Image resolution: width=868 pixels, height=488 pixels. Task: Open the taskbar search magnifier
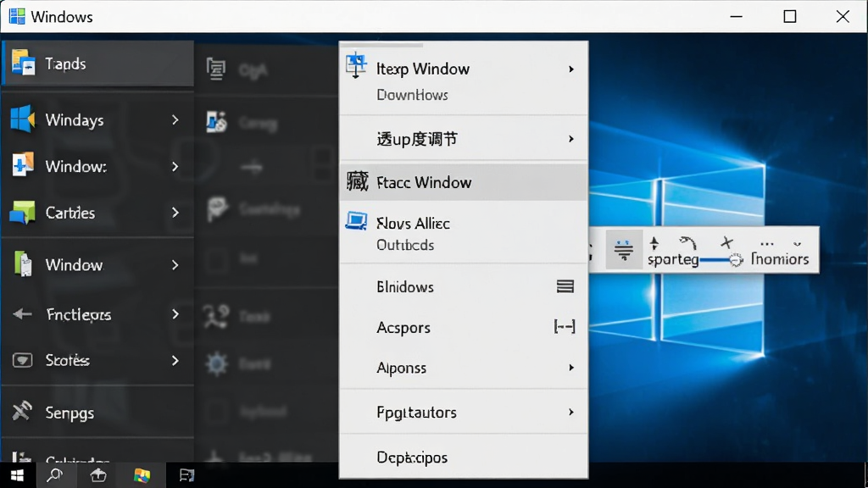[55, 475]
